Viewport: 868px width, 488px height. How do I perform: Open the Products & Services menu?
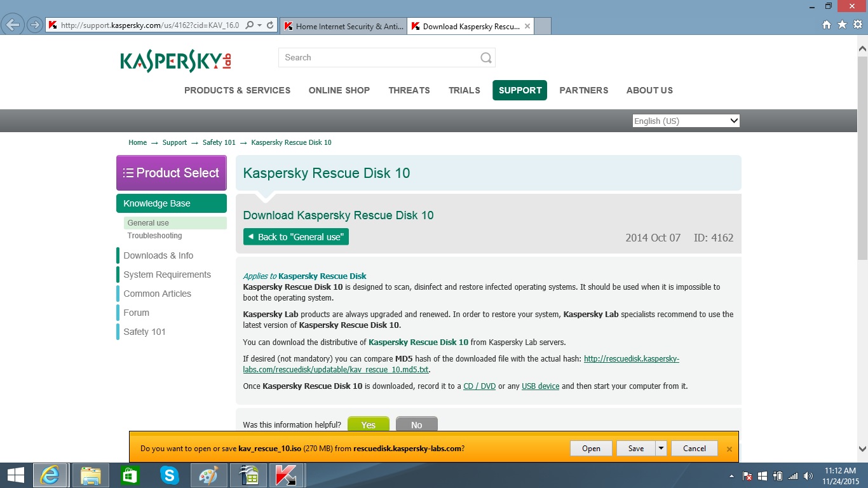coord(237,90)
